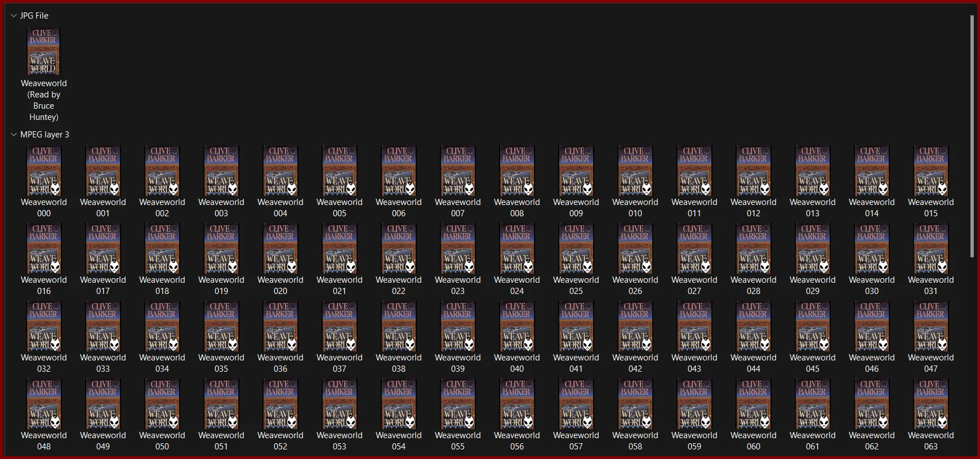
Task: Click the file name 'Weaveworld 004'
Action: point(280,208)
